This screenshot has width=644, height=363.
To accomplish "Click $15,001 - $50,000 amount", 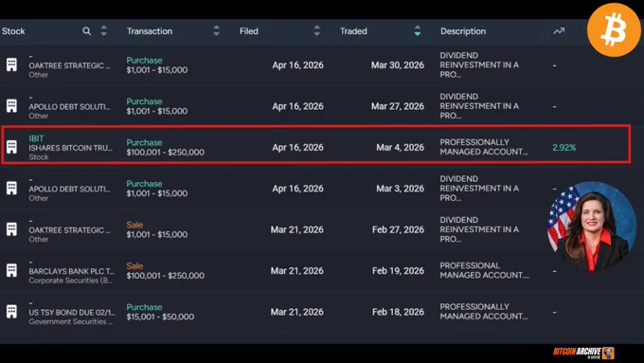I will 160,317.
